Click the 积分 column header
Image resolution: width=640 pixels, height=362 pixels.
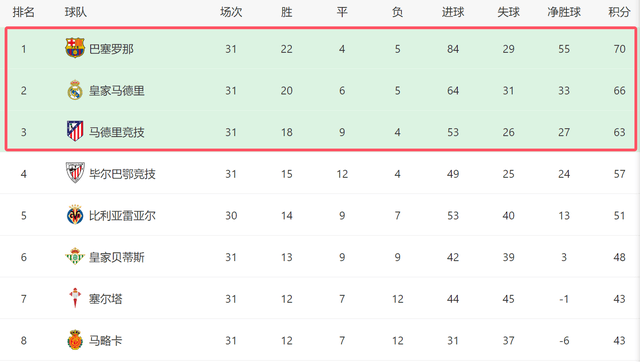pos(619,12)
